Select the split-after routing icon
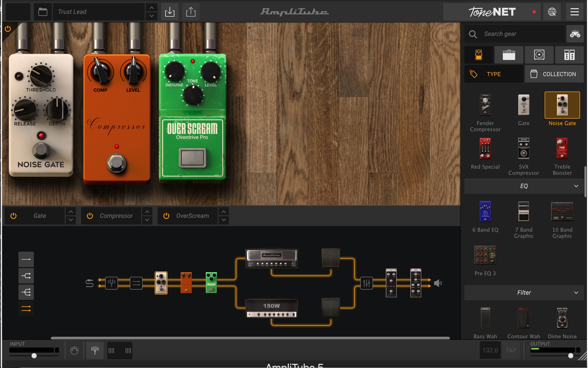Image resolution: width=588 pixels, height=368 pixels. (26, 276)
